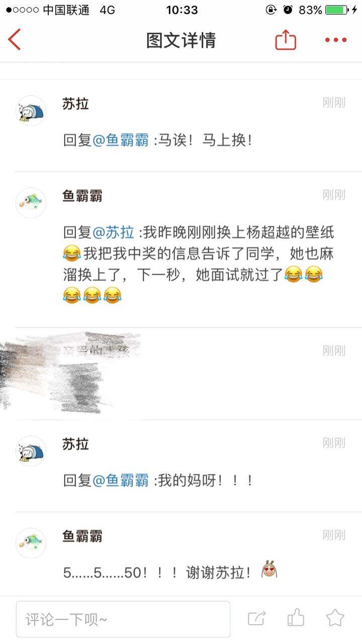Screen dimensions: 362x644
Task: Tap the 图文详情 page title
Action: click(181, 40)
